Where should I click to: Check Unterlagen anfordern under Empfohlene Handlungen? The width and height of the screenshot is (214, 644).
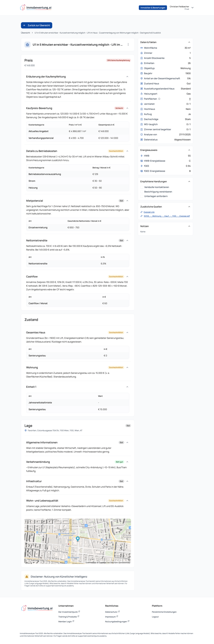pyautogui.click(x=142, y=196)
